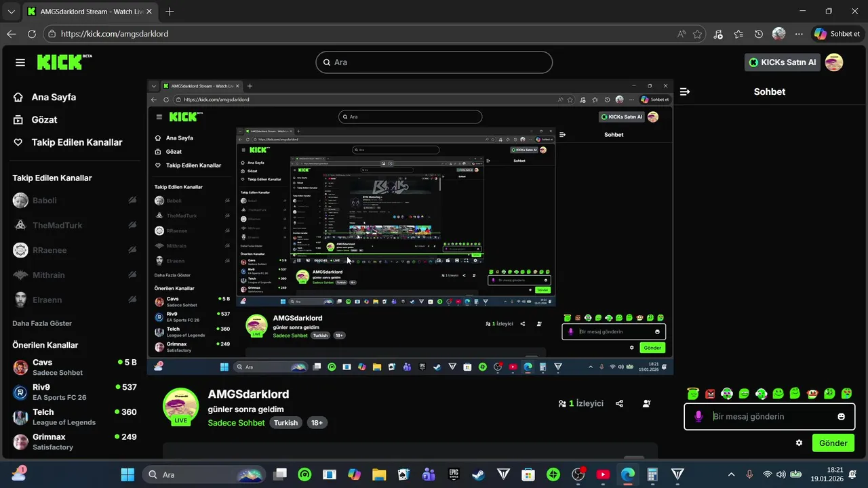This screenshot has width=868, height=488.
Task: Open the browser tab list dropdown
Action: coord(12,12)
